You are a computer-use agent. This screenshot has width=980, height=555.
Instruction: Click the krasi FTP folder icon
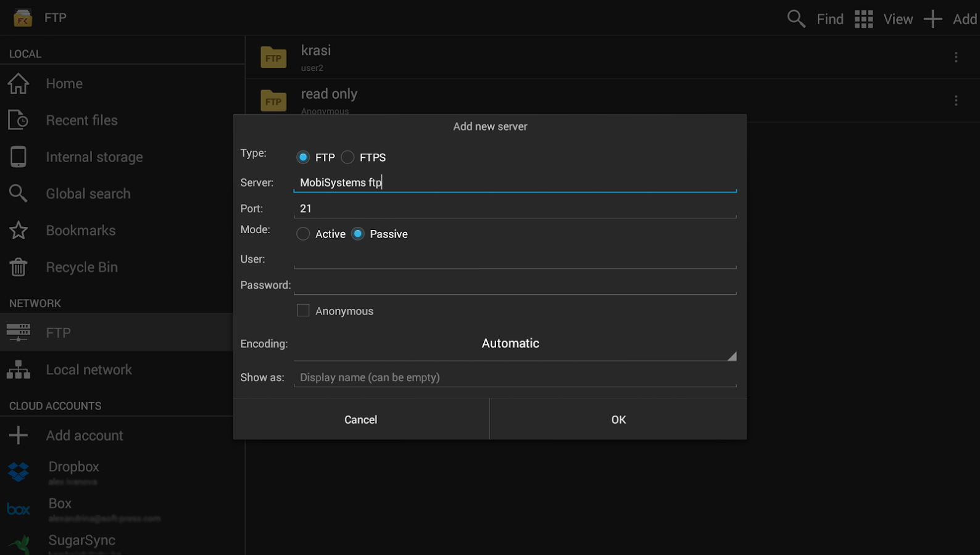coord(273,57)
